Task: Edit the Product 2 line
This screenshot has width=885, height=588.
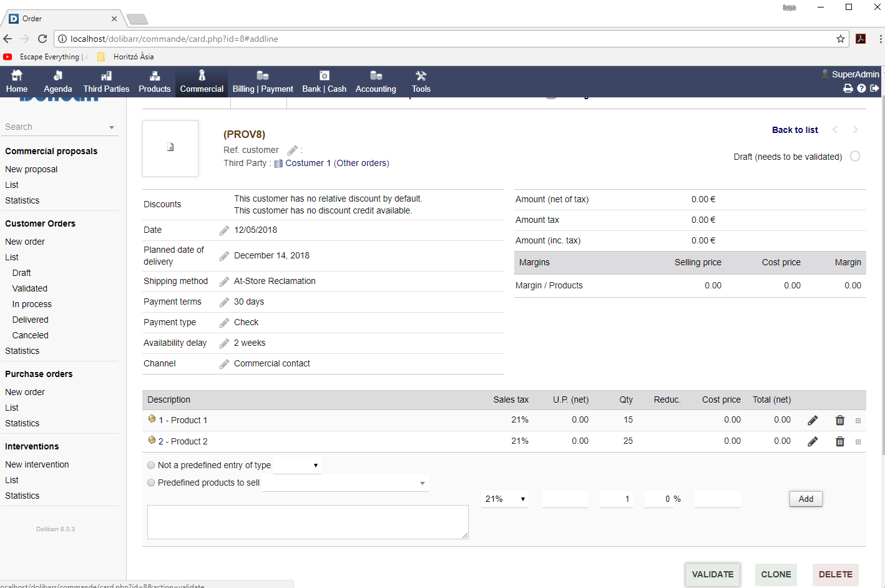Action: [813, 442]
